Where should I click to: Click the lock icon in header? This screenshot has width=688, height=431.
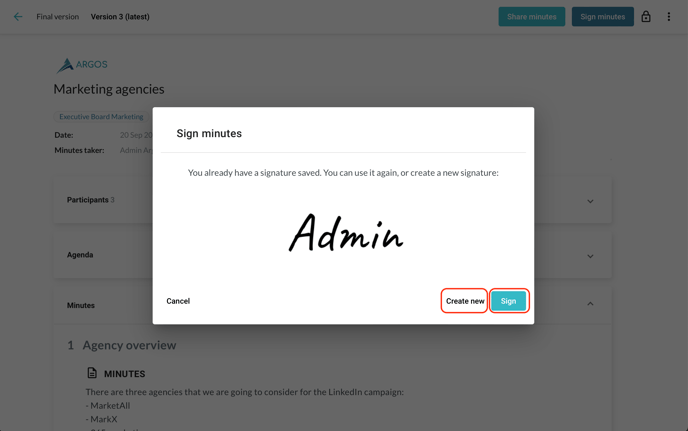pos(646,17)
